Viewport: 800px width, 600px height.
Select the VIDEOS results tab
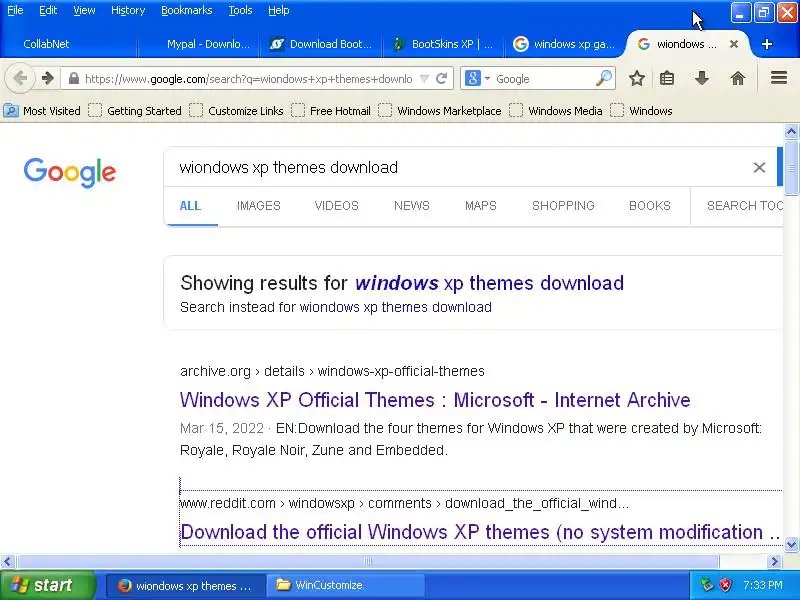[337, 206]
